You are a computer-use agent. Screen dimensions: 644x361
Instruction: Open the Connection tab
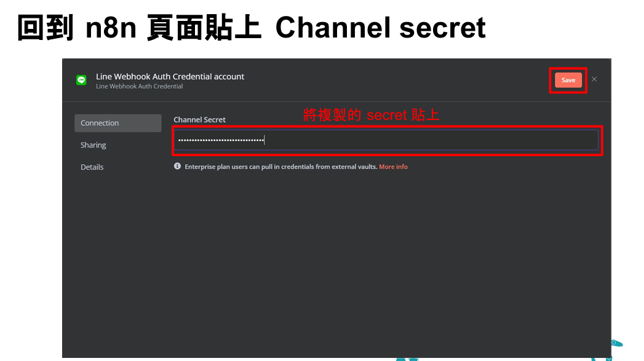point(118,123)
